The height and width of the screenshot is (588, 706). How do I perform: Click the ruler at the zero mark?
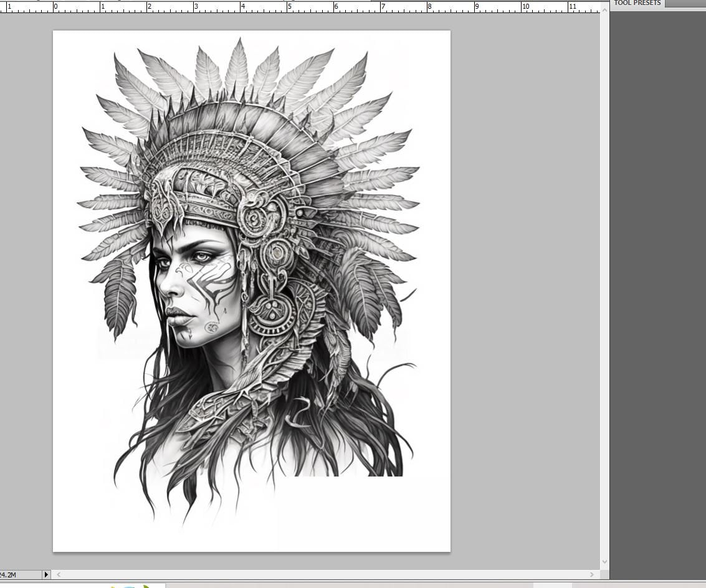[x=55, y=6]
